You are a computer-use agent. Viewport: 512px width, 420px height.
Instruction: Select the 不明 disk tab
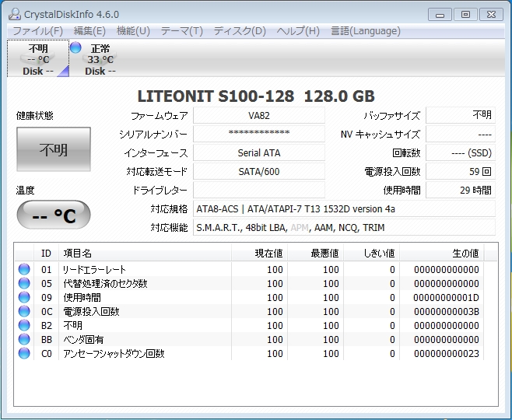tap(38, 59)
